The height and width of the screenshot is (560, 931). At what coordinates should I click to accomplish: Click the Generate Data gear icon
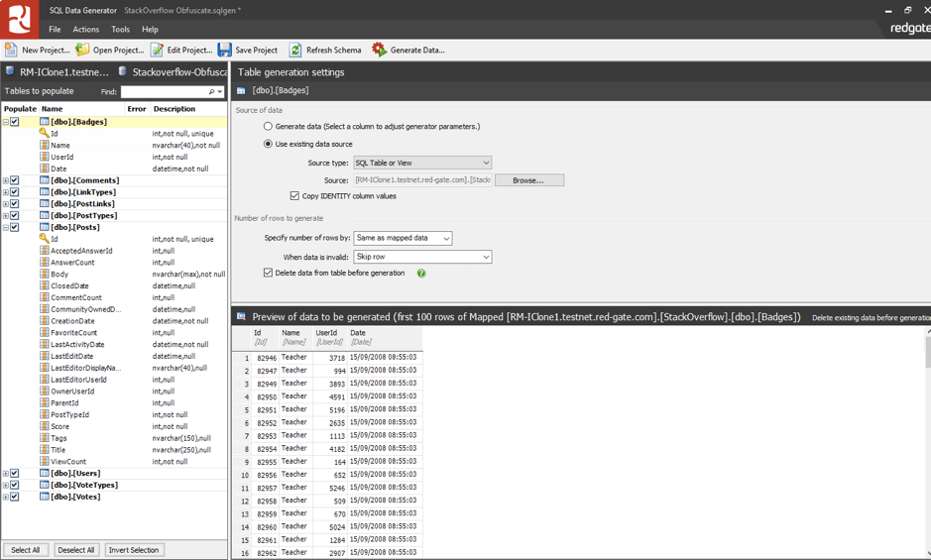coord(379,50)
